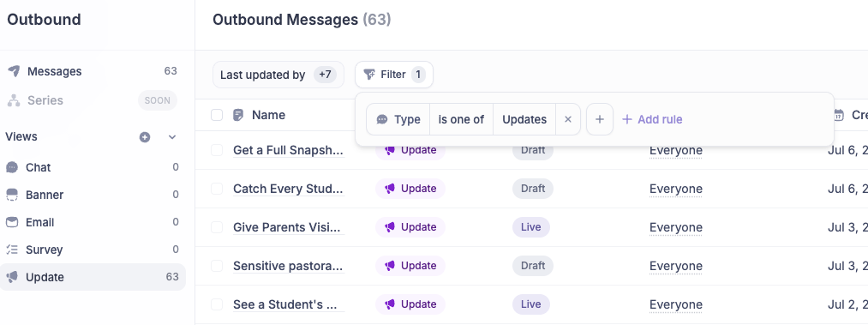The image size is (868, 325).
Task: Open the Last updated by filter
Action: click(x=278, y=75)
